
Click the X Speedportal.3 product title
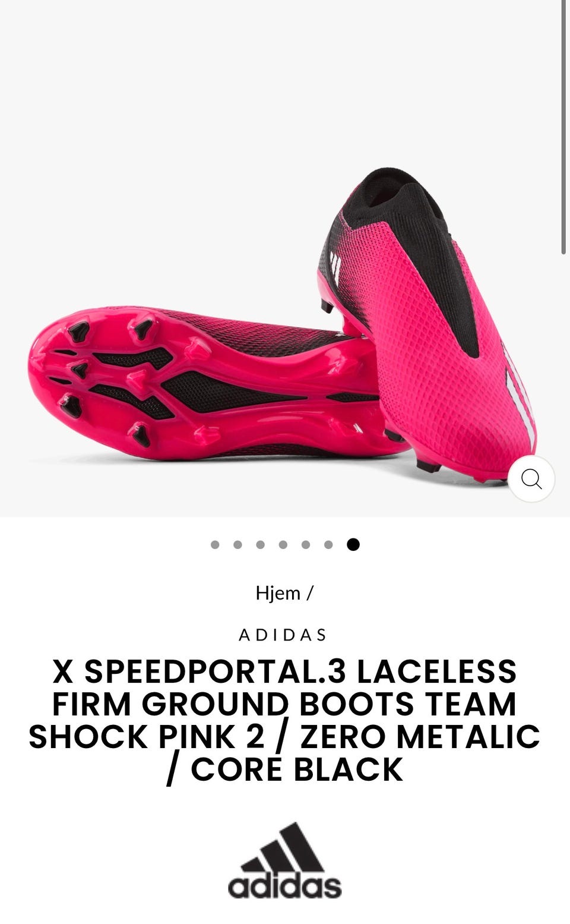[x=284, y=720]
